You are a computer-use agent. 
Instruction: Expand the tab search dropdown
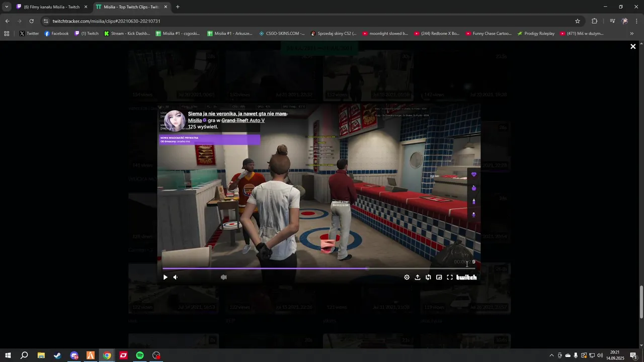pyautogui.click(x=7, y=7)
